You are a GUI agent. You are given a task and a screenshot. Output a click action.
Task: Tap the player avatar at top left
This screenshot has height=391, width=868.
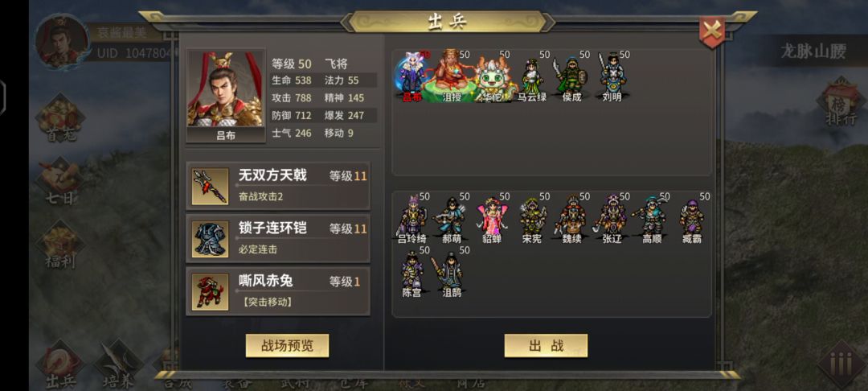[x=62, y=41]
